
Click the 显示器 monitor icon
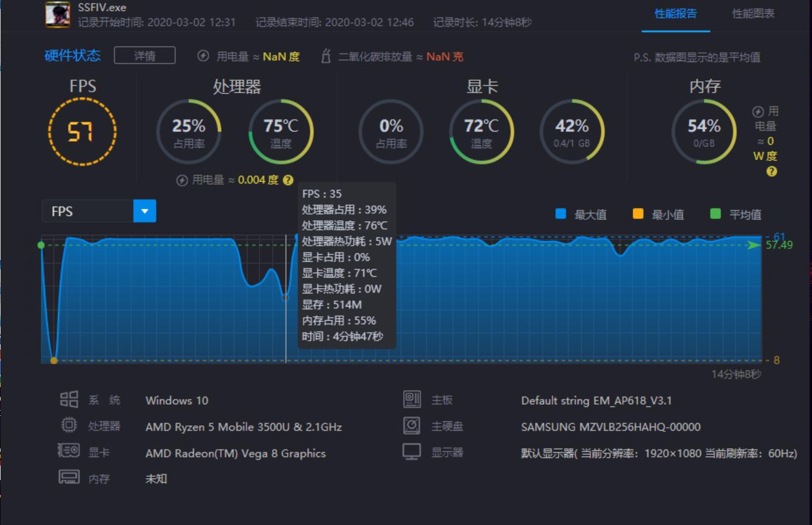[x=412, y=452]
